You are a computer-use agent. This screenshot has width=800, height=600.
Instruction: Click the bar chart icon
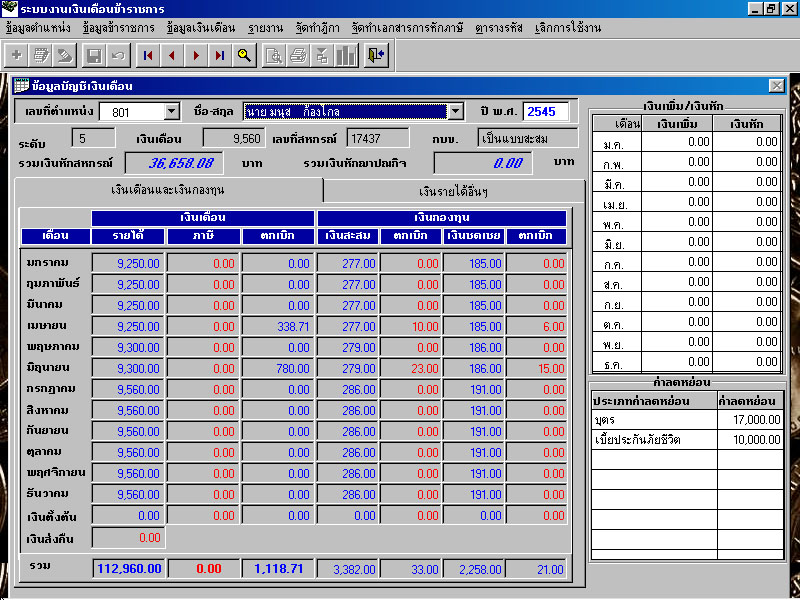coord(346,55)
